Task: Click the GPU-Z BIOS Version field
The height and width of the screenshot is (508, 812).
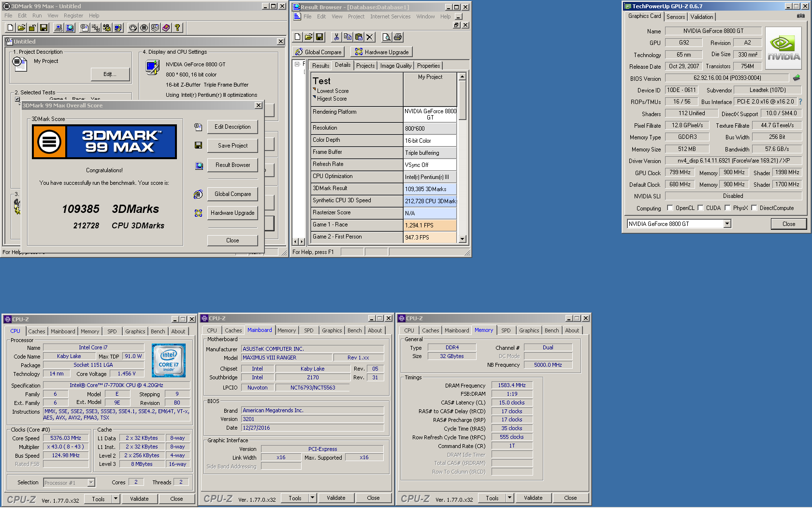Action: click(x=727, y=78)
